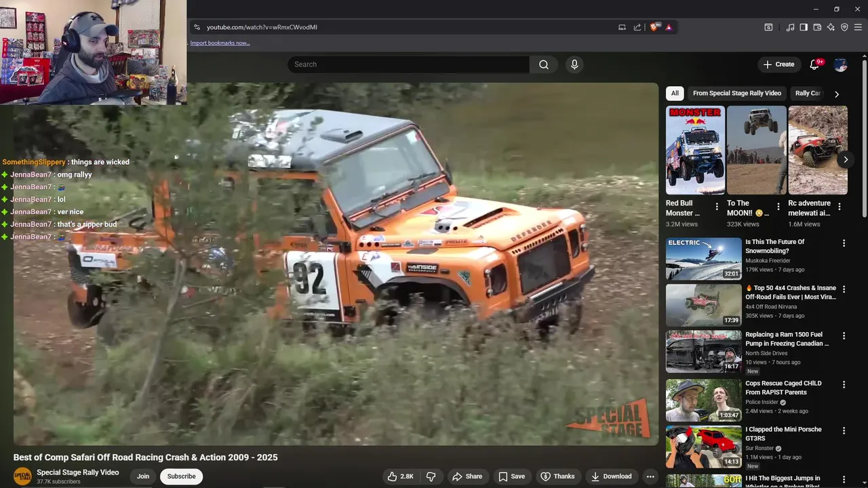This screenshot has height=488, width=868.
Task: Open options for Mini Porsche GT3RS video
Action: [x=844, y=430]
